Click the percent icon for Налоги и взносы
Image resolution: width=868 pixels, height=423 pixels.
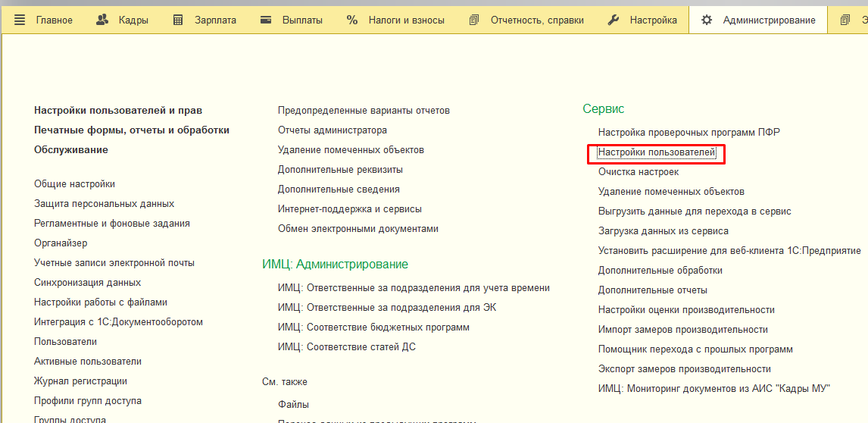coord(352,20)
